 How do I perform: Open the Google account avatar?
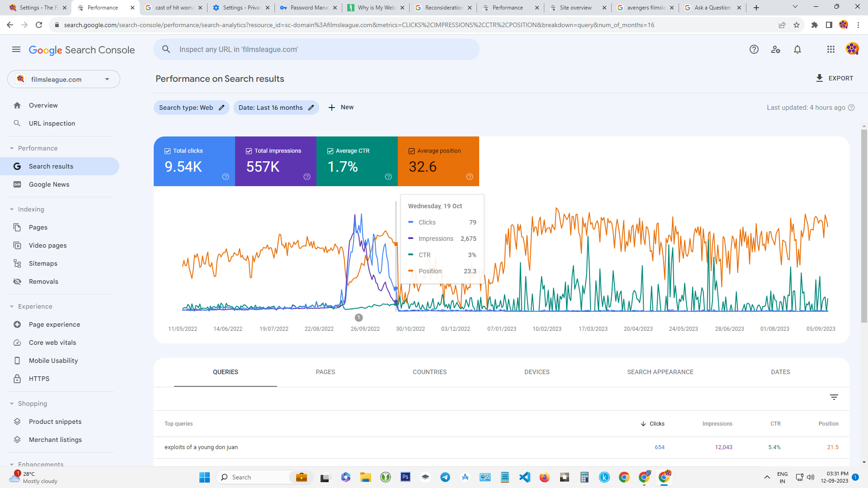click(852, 49)
